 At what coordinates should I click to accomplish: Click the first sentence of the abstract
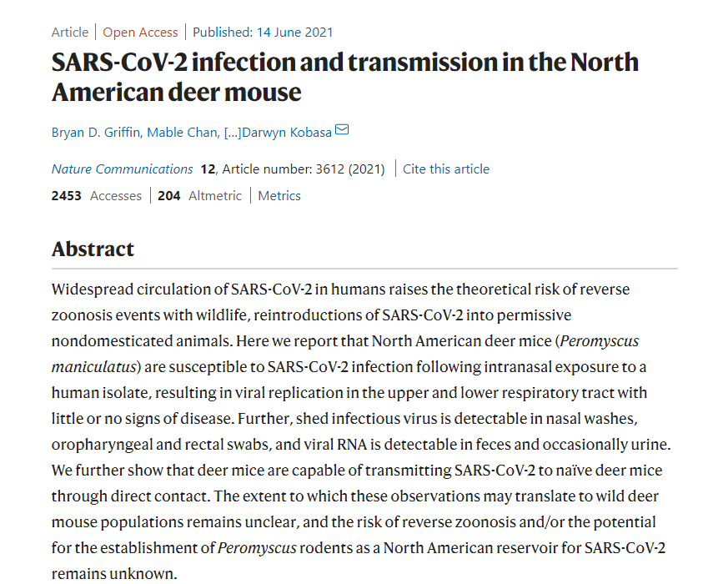pyautogui.click(x=340, y=289)
